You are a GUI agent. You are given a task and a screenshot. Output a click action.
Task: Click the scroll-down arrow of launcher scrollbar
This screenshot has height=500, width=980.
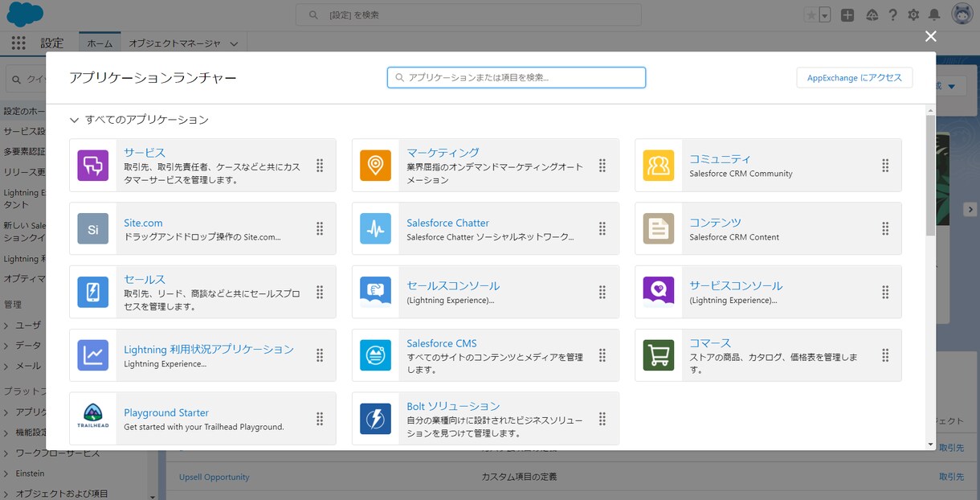click(x=930, y=444)
